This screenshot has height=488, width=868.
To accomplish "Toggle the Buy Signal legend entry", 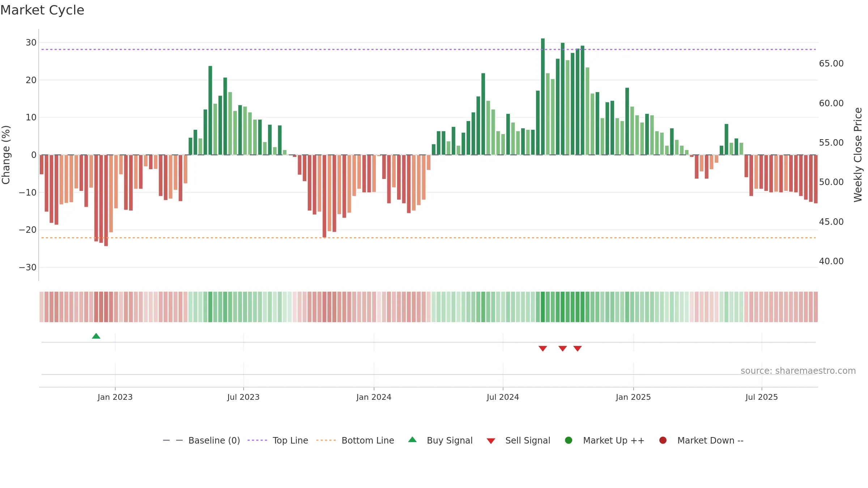I will click(440, 440).
